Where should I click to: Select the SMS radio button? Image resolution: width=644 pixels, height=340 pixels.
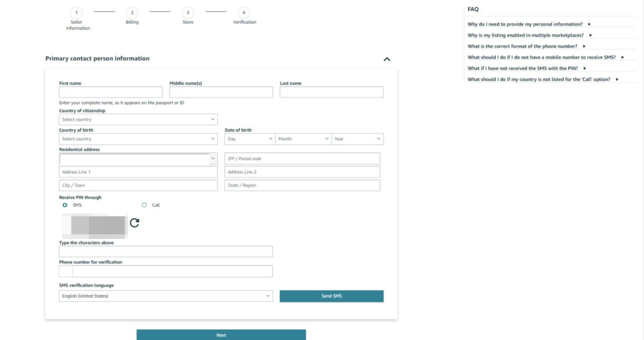coord(64,205)
